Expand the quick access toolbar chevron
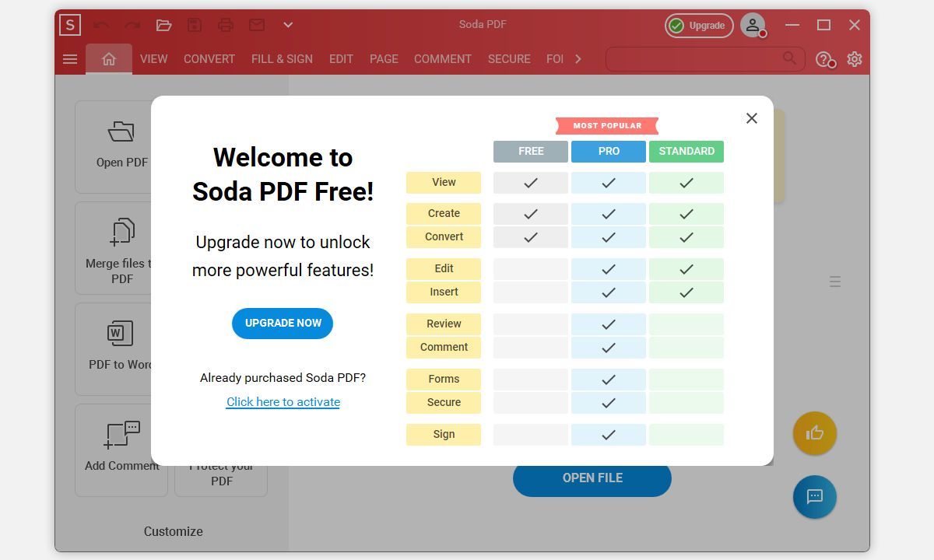The width and height of the screenshot is (934, 560). (x=287, y=24)
